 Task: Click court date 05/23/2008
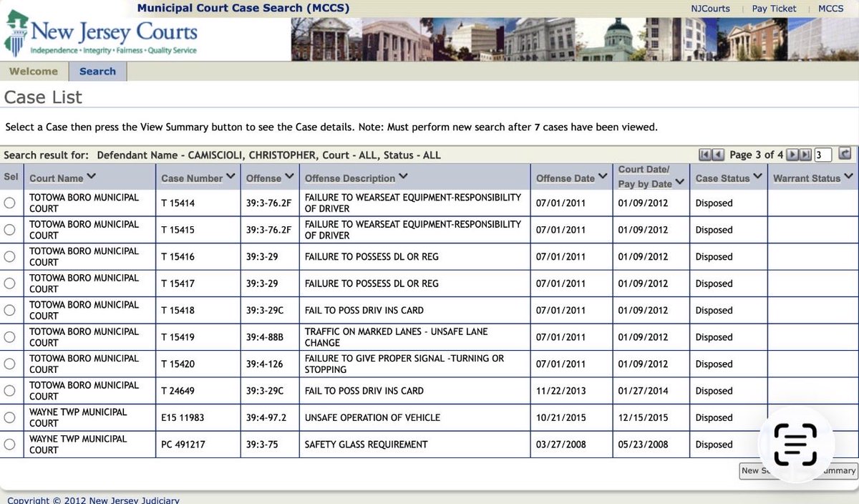tap(643, 445)
